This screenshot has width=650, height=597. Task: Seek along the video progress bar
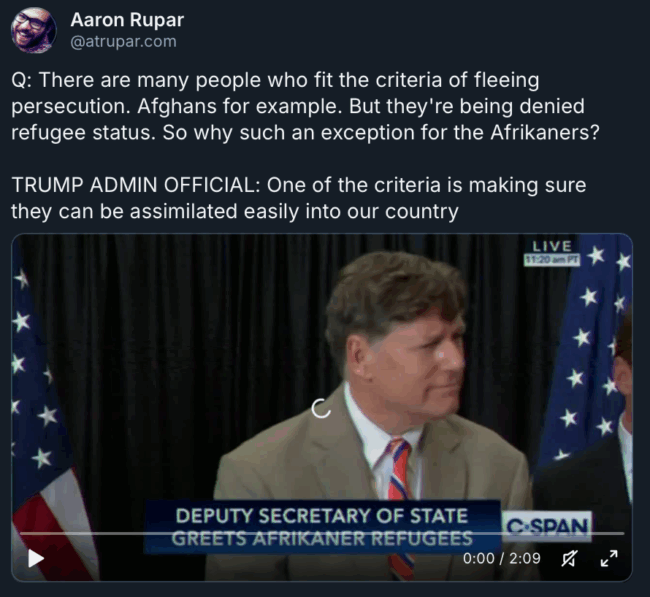(322, 534)
